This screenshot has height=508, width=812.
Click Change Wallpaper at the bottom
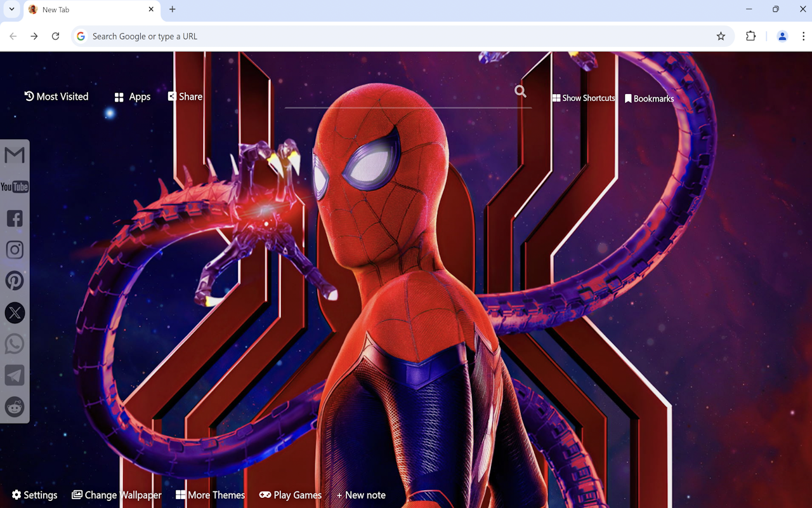(x=116, y=495)
